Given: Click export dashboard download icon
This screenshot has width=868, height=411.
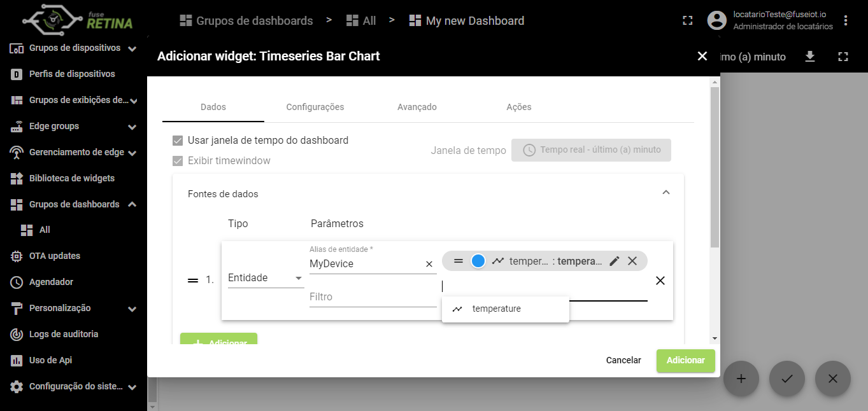Looking at the screenshot, I should [810, 57].
